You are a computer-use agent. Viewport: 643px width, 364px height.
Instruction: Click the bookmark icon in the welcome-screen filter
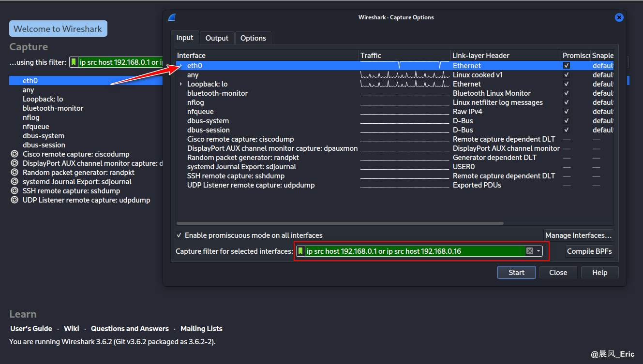click(74, 62)
